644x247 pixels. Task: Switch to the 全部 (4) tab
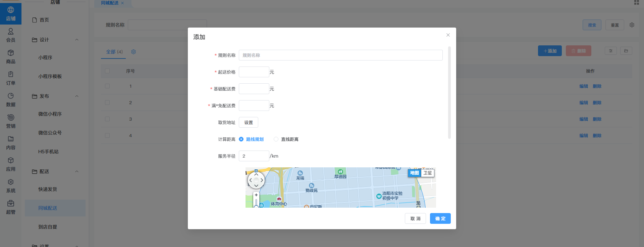click(114, 52)
